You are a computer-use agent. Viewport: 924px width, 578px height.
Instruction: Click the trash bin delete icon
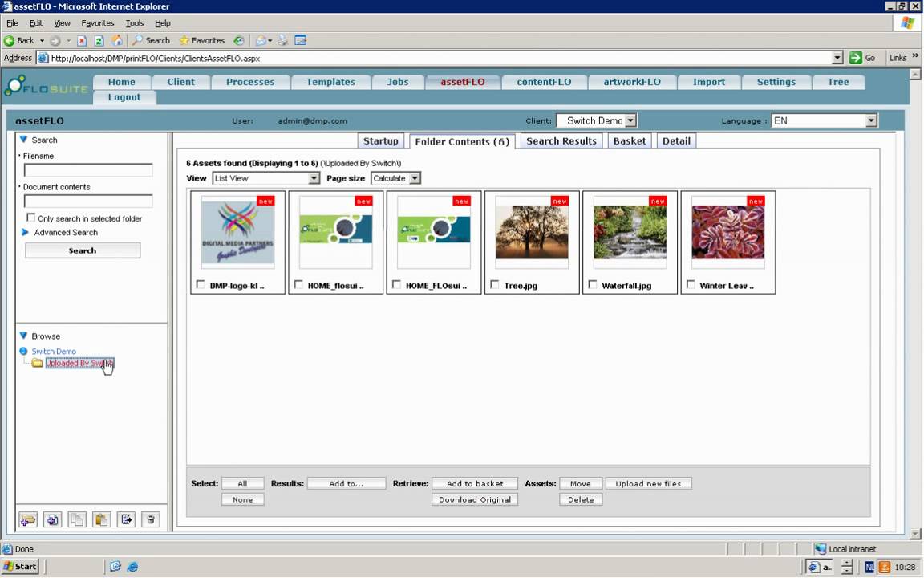click(x=151, y=519)
